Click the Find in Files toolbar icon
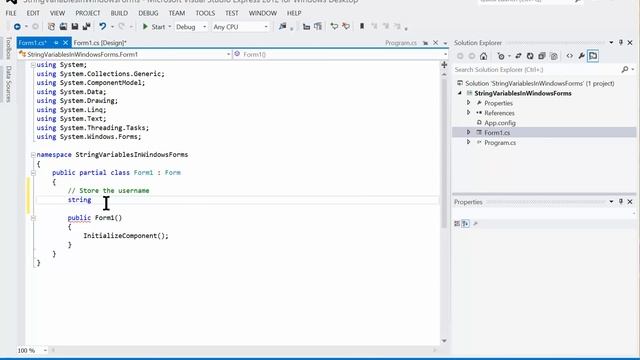The height and width of the screenshot is (360, 640). click(282, 27)
